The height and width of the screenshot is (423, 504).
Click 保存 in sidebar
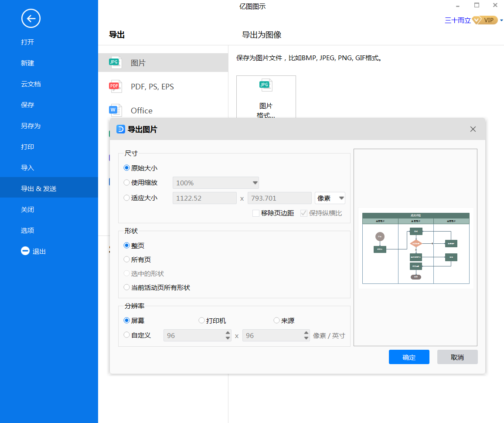tap(27, 105)
